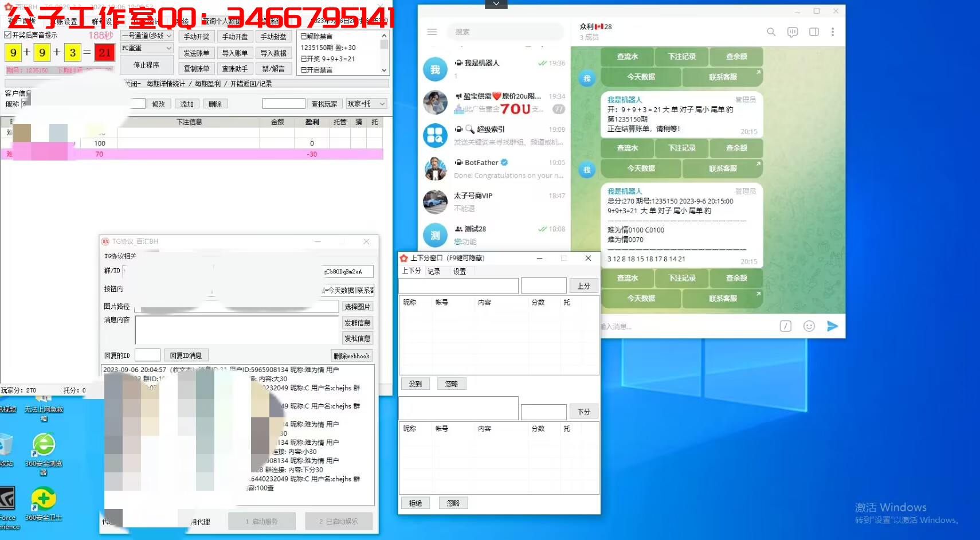Open the 太子号商VIP chat avatar
The image size is (980, 540).
click(435, 202)
